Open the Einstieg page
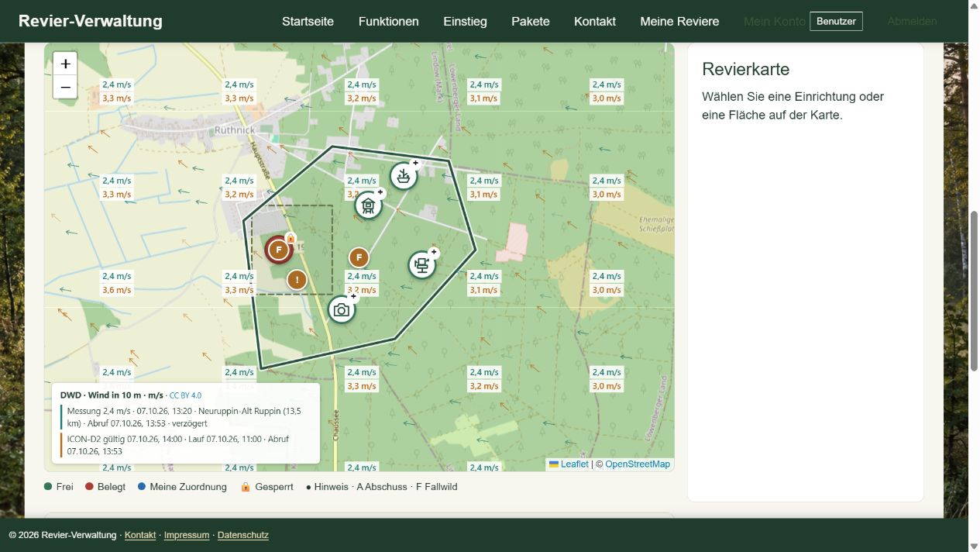This screenshot has height=552, width=980. 465,22
